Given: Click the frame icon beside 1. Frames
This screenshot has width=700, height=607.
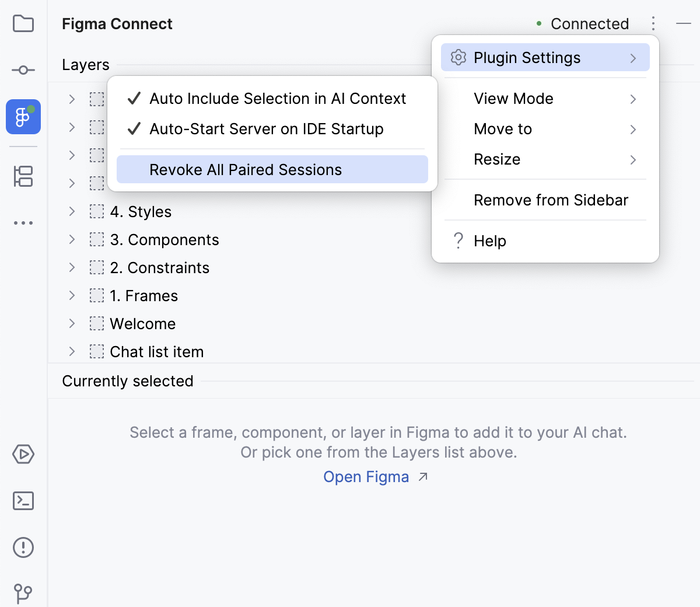Looking at the screenshot, I should click(97, 295).
